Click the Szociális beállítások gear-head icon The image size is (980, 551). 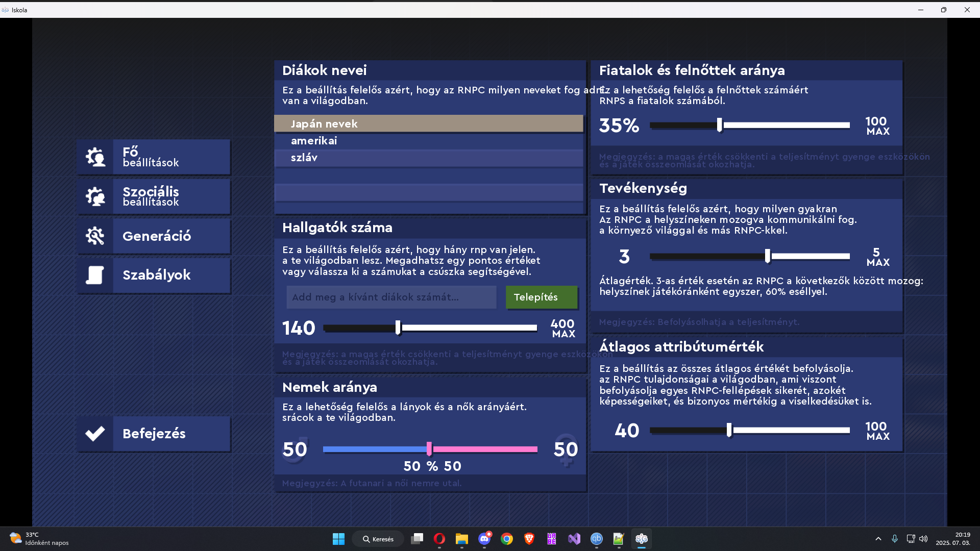pyautogui.click(x=95, y=196)
